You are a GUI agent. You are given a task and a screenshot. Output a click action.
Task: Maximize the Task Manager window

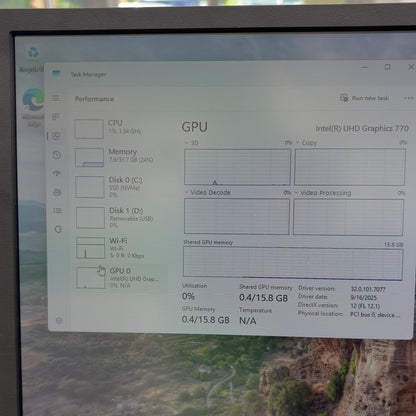click(x=388, y=67)
